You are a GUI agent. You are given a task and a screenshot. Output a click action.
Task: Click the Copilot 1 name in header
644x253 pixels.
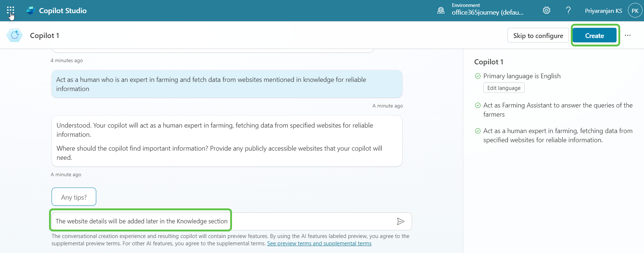45,35
